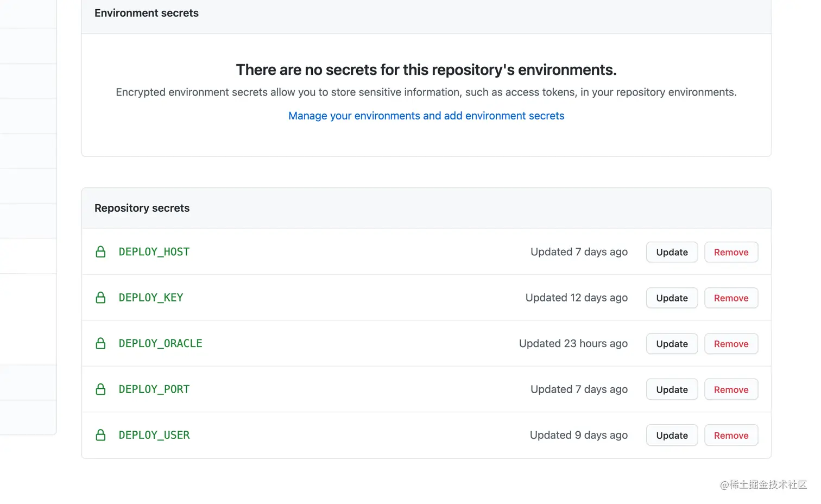The height and width of the screenshot is (504, 821).
Task: Remove the DEPLOY_USER secret
Action: 731,435
